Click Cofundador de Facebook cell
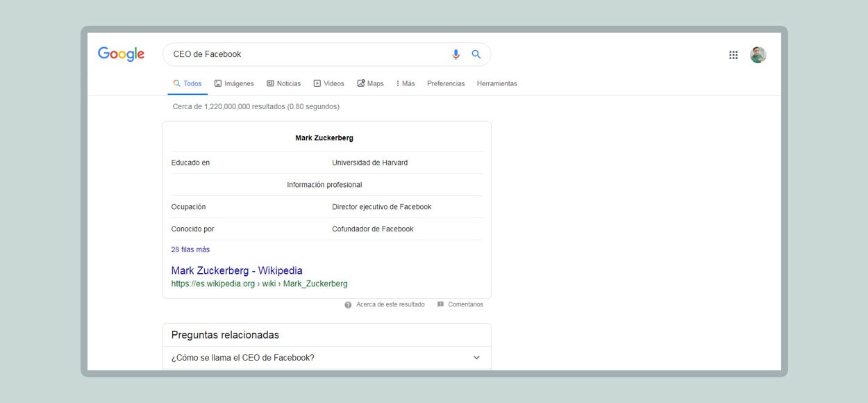 (373, 229)
